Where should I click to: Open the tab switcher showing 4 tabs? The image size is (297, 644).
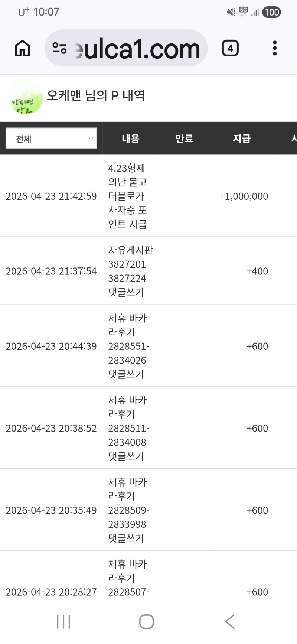(230, 48)
